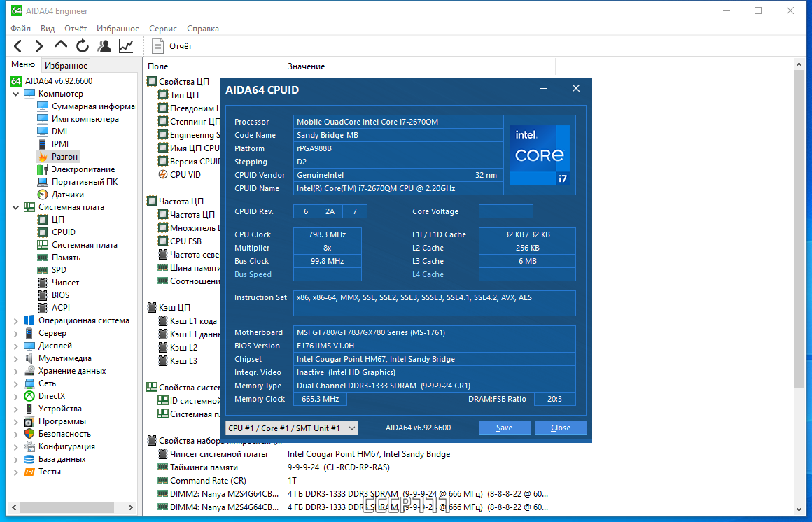Click the refresh toolbar icon
Viewport: 812px width, 522px height.
coord(83,46)
